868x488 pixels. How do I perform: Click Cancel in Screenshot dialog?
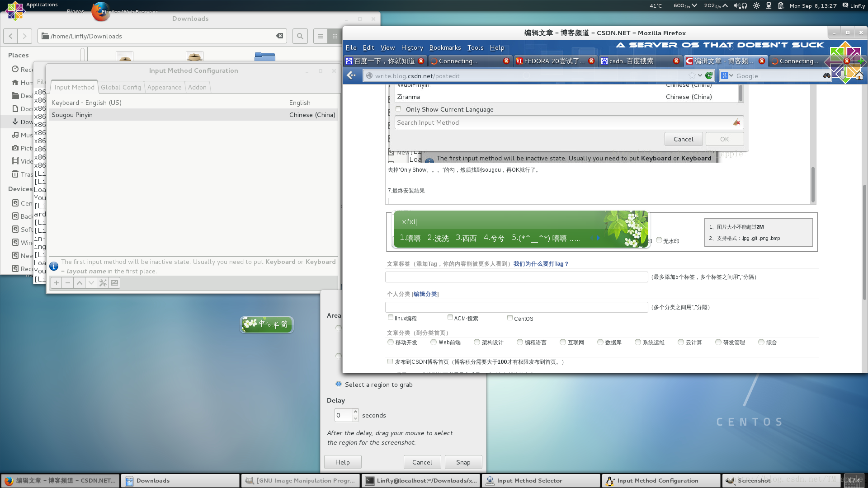[422, 462]
